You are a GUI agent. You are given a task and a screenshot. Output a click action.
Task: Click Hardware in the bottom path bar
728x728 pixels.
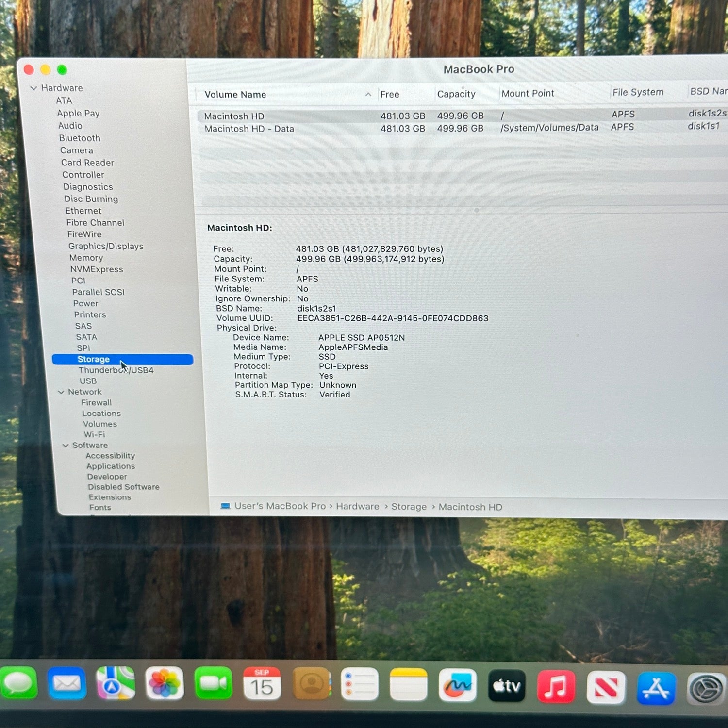[x=357, y=506]
